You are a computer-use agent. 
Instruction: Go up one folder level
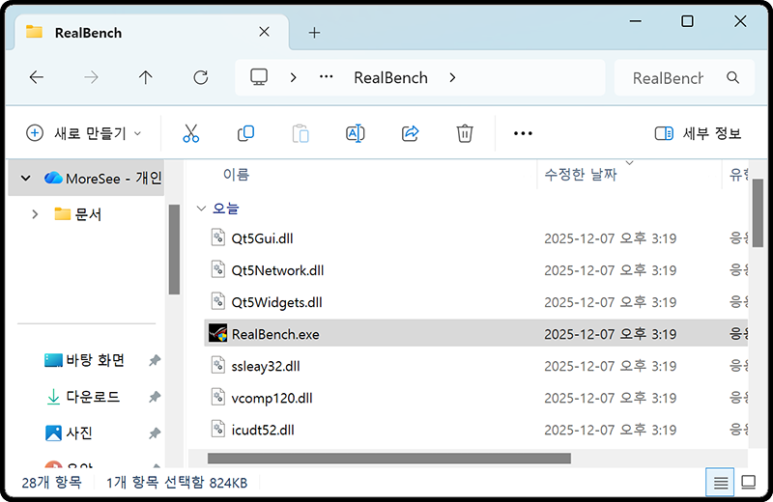click(145, 77)
